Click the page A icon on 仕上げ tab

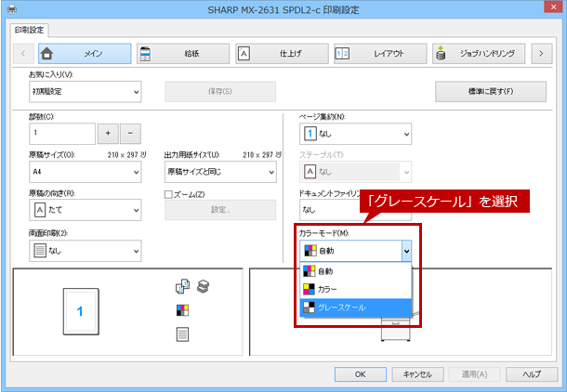click(x=244, y=54)
